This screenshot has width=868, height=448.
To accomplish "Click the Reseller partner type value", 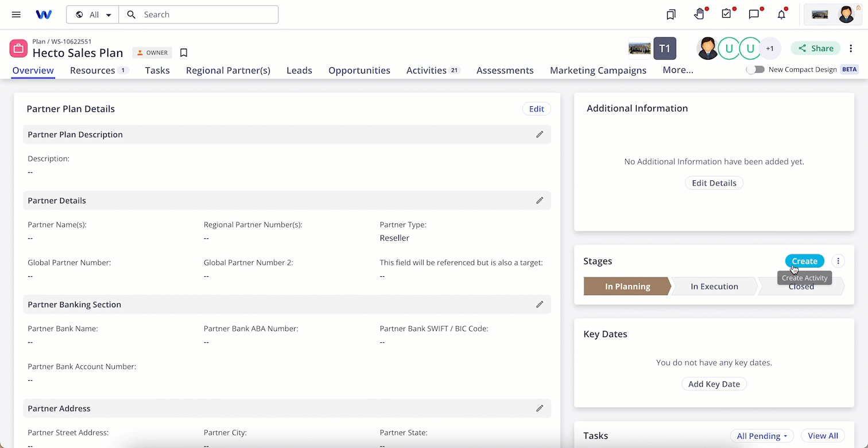I will click(x=394, y=238).
